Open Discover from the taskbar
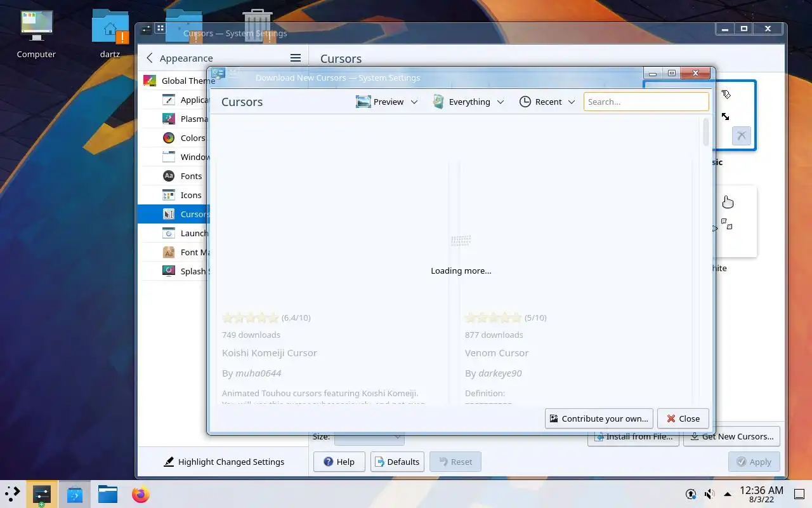Viewport: 812px width, 508px height. click(x=75, y=493)
